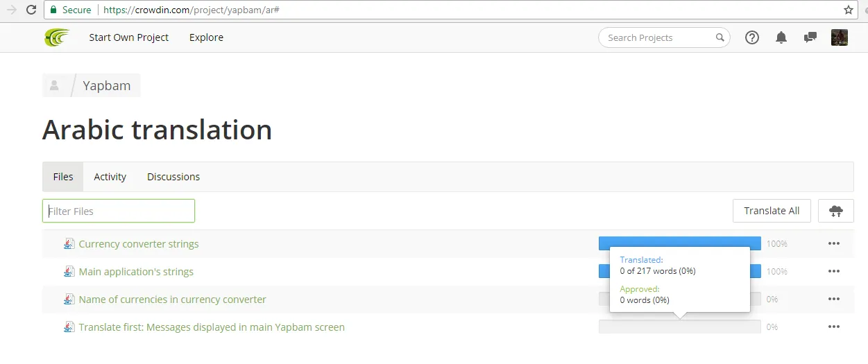Image resolution: width=868 pixels, height=364 pixels.
Task: Switch to the Activity tab
Action: click(110, 177)
